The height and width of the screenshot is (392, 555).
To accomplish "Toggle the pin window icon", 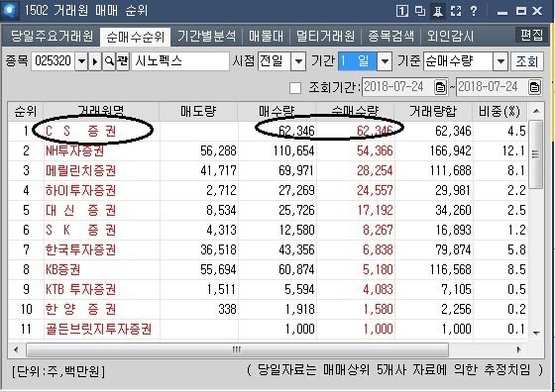I will click(437, 11).
